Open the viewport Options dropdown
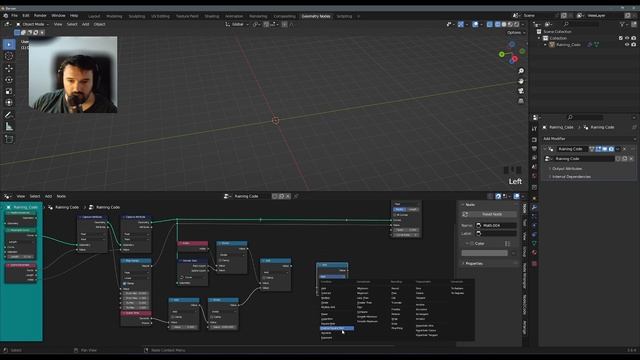The width and height of the screenshot is (640, 360). (515, 33)
